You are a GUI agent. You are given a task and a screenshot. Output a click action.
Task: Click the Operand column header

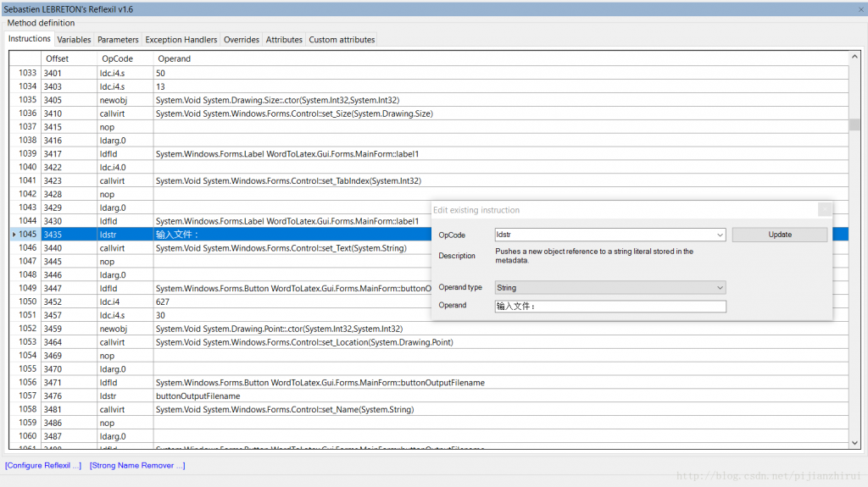click(x=501, y=58)
